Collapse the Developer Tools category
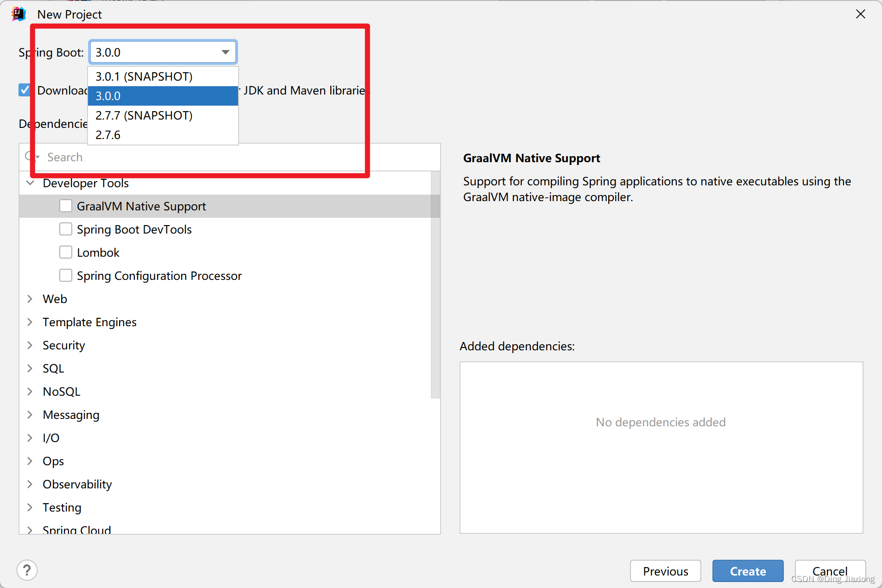 pyautogui.click(x=30, y=183)
